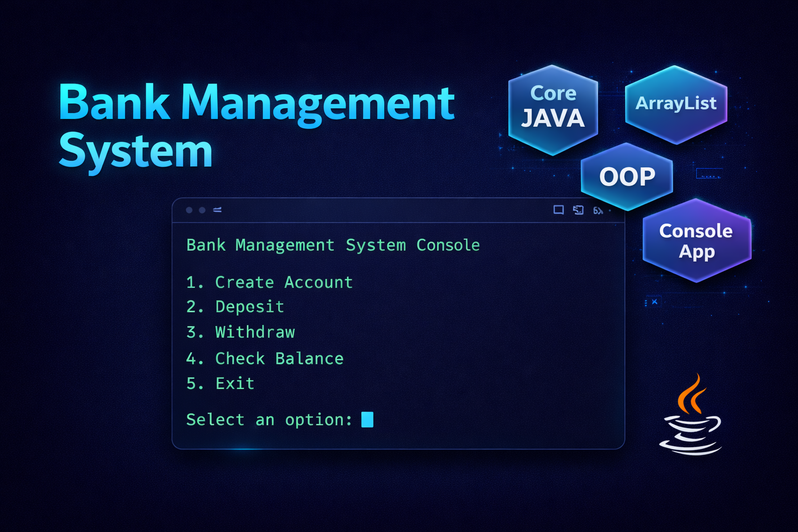Click the 3. Withdraw option
Screen dimensions: 798x532
(241, 332)
